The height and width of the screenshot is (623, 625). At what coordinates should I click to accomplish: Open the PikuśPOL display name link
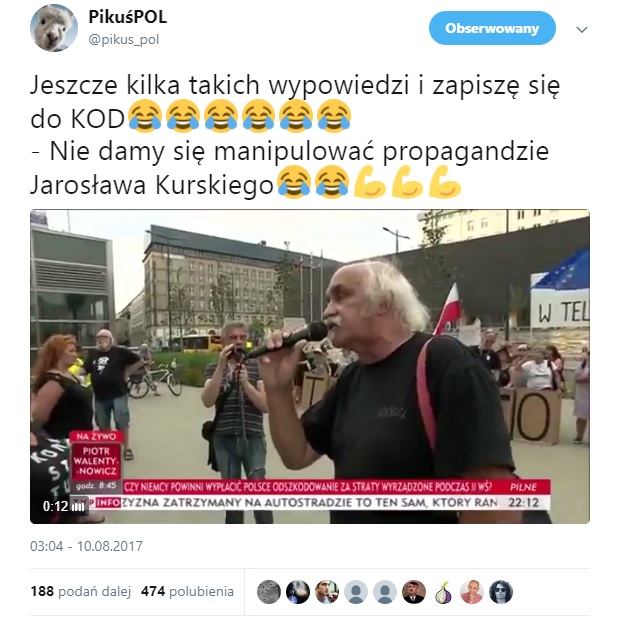(x=127, y=17)
